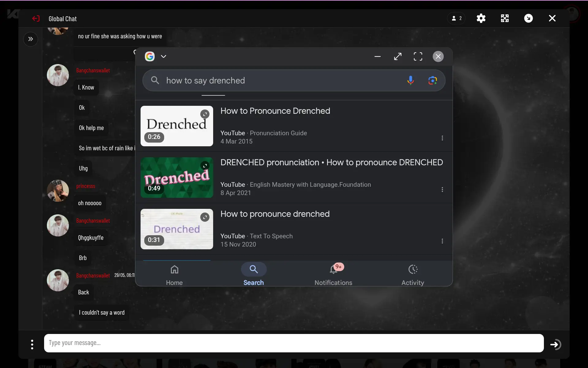
Task: Open more options for Pronunciation Guide result
Action: pyautogui.click(x=442, y=138)
